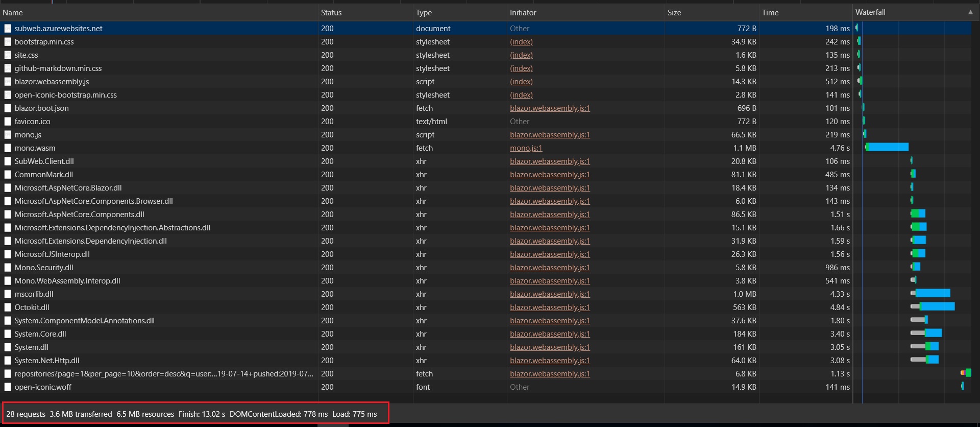Click the 'document' type cell of subweb.azurewebsites.net

tap(433, 29)
